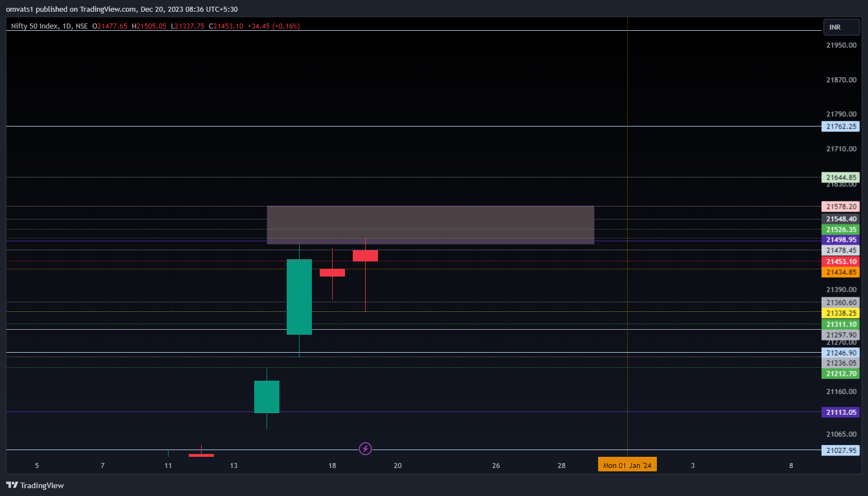Click the red candle of Dec 18

pyautogui.click(x=332, y=273)
